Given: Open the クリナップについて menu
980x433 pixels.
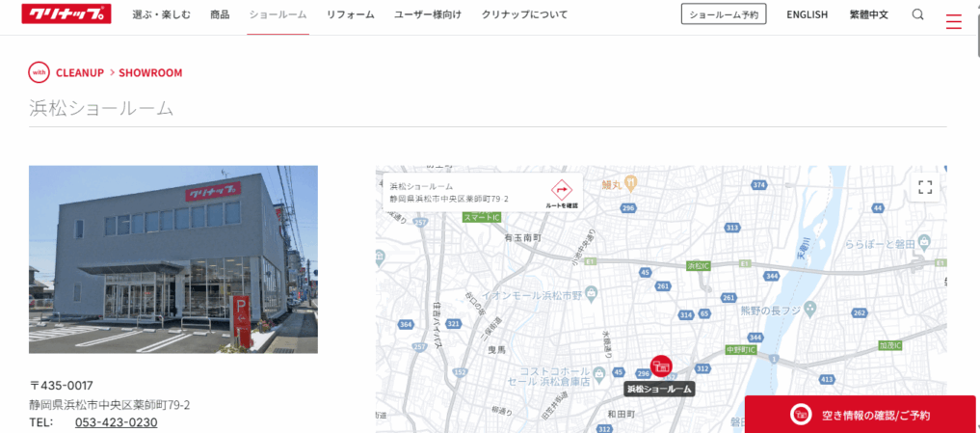Looking at the screenshot, I should tap(524, 14).
